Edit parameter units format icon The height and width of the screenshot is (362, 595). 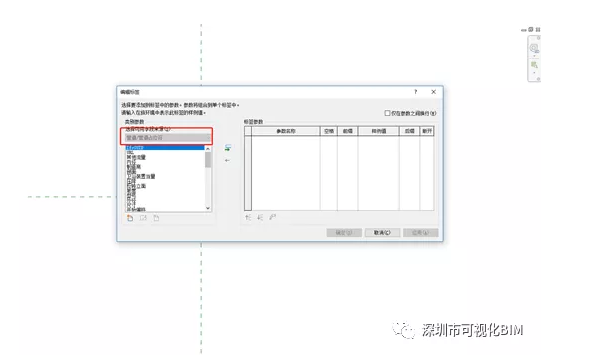(x=272, y=217)
